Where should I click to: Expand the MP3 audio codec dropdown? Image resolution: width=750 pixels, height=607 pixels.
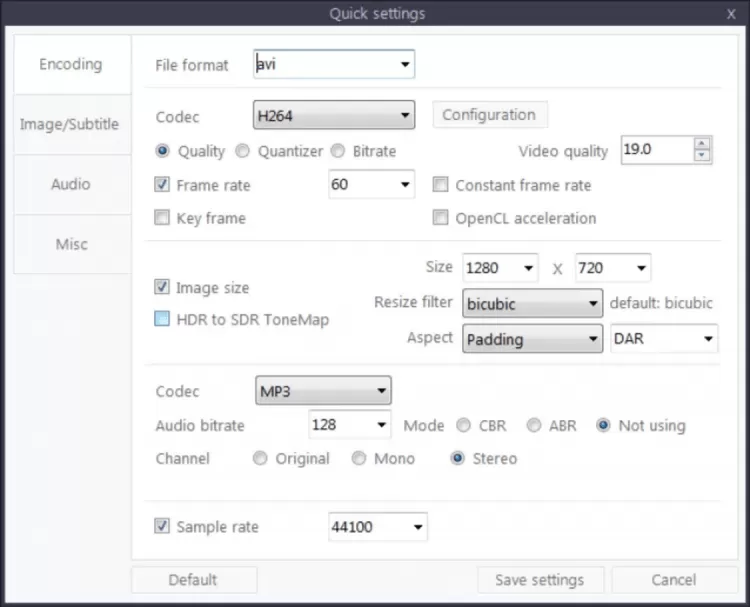(381, 391)
